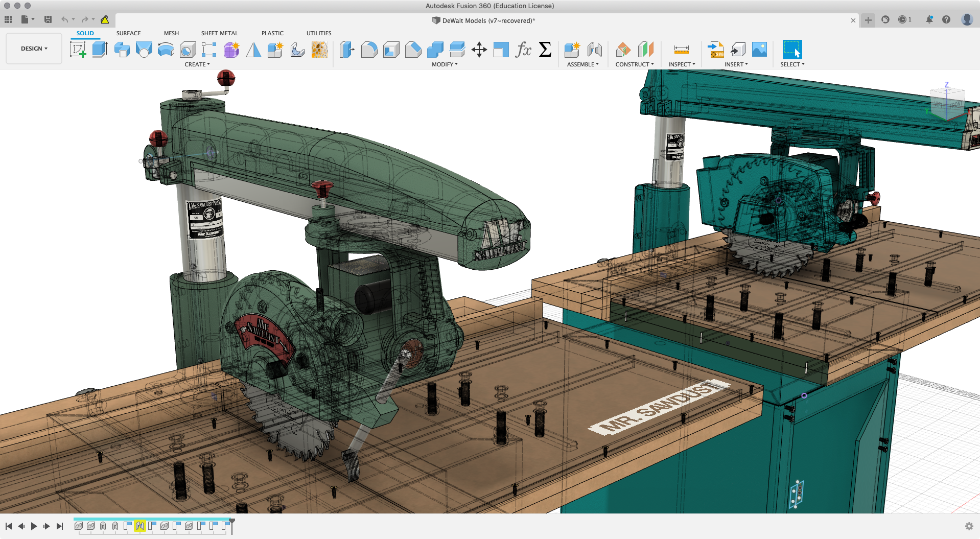Open the Design workspace dropdown
This screenshot has height=539, width=980.
(34, 49)
